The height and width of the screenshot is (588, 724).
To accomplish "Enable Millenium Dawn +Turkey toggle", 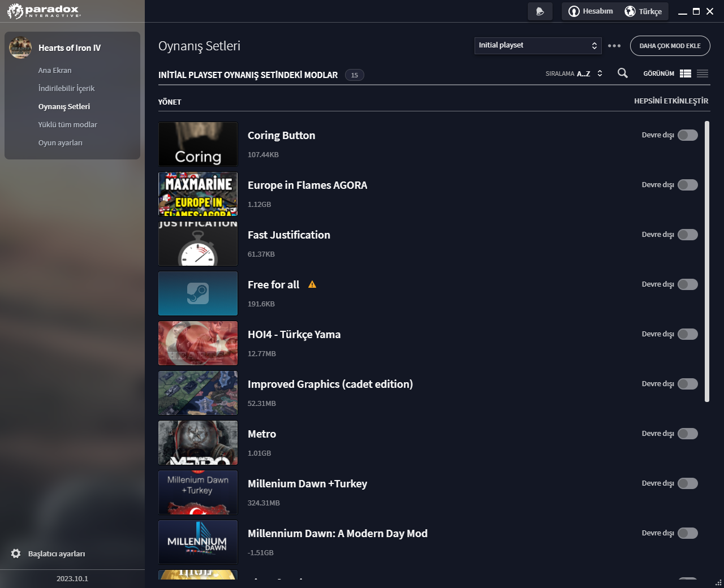I will pyautogui.click(x=688, y=483).
